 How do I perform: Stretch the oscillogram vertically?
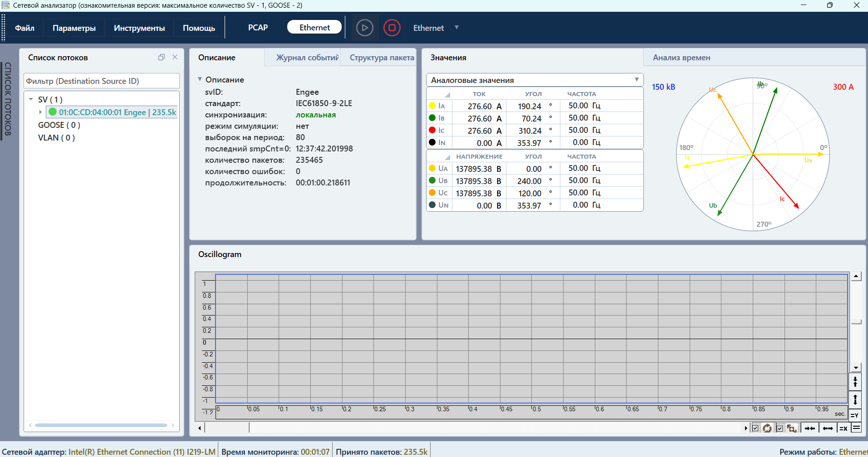(x=855, y=399)
